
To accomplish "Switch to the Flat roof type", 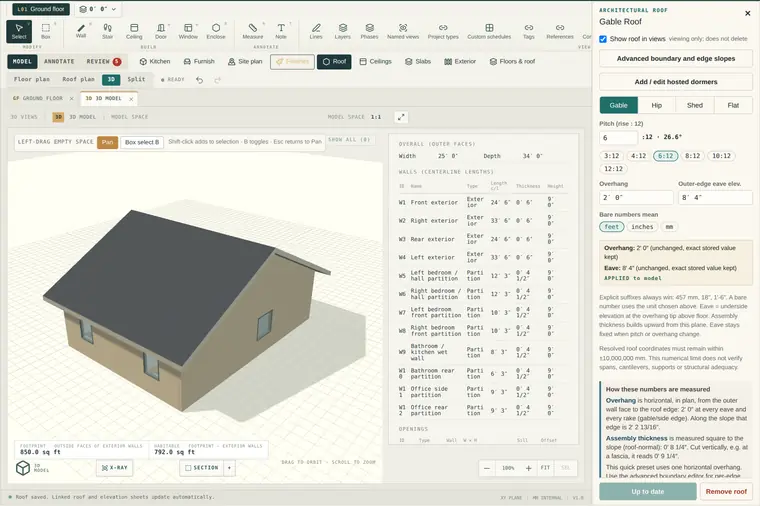I will coord(733,105).
